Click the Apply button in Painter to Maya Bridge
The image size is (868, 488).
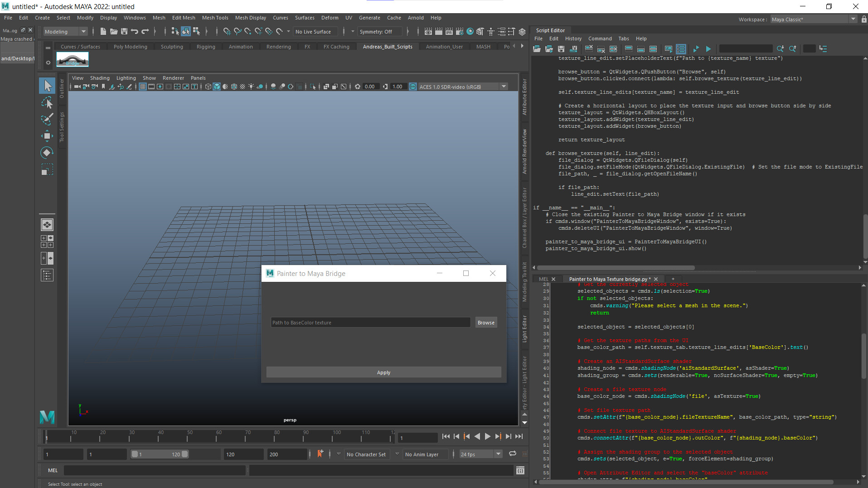(x=383, y=372)
